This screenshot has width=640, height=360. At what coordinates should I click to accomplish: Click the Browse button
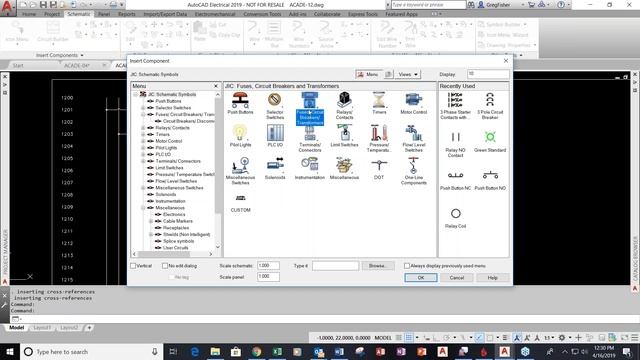(x=378, y=266)
